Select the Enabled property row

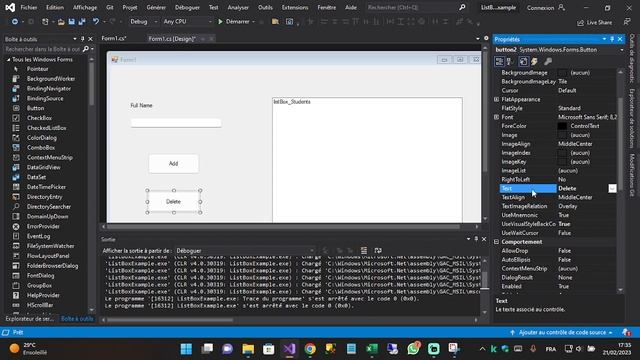point(558,286)
